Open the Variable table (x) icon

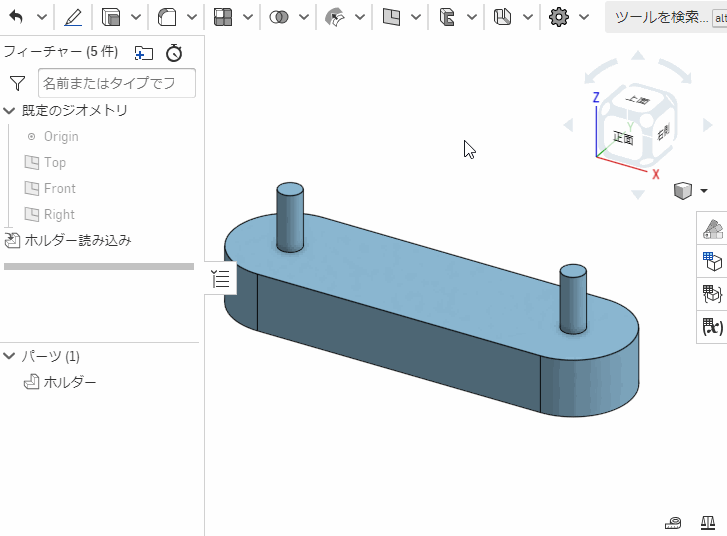712,326
